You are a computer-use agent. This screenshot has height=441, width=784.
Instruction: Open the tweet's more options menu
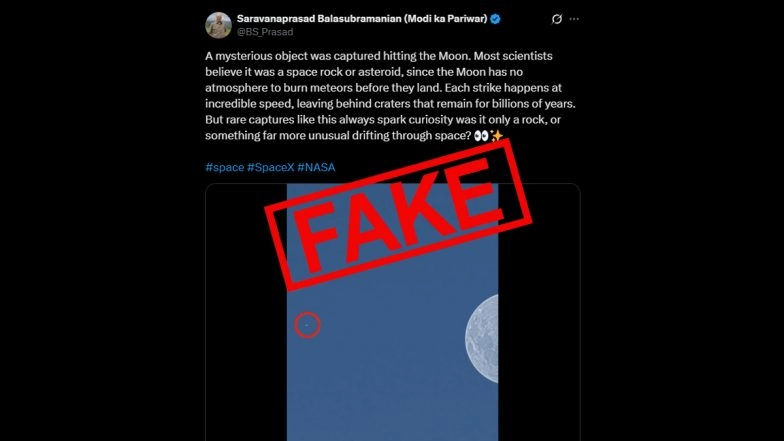point(574,19)
